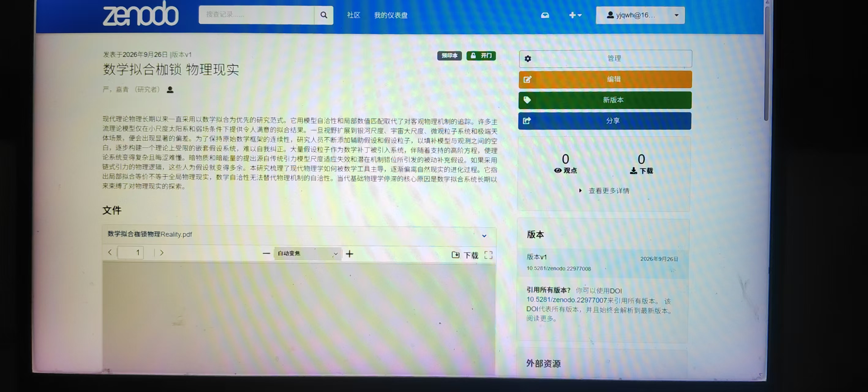Click the orange 编辑 button
The height and width of the screenshot is (392, 868).
coord(605,79)
